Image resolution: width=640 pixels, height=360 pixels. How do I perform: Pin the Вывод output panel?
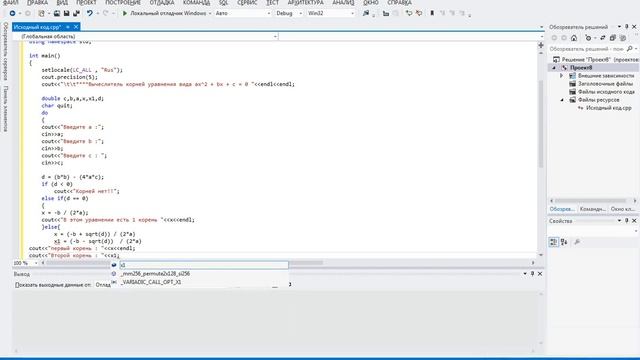pos(532,274)
